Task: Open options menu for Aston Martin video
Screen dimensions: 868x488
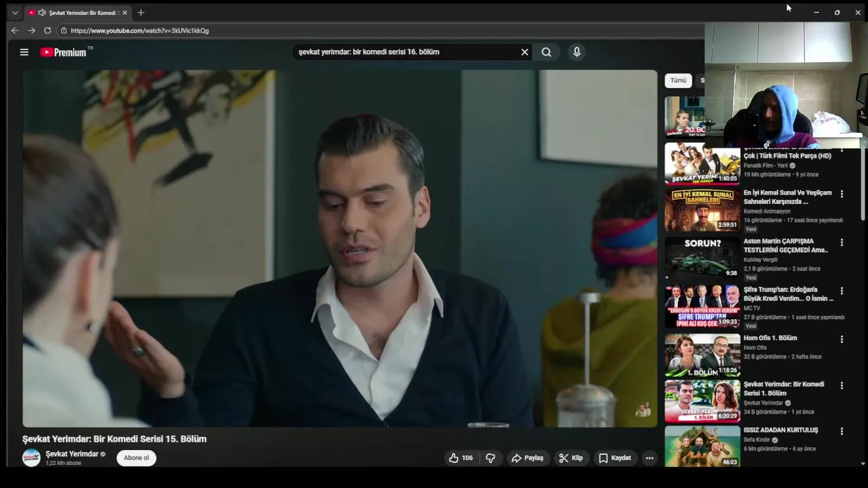Action: tap(842, 243)
